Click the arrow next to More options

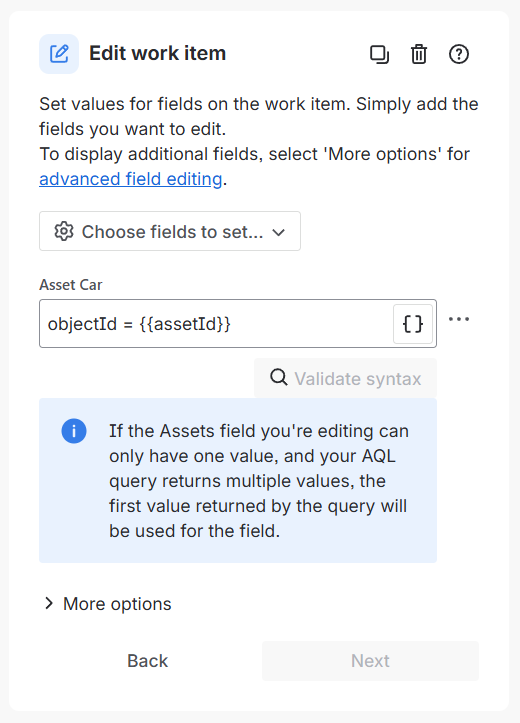[48, 604]
